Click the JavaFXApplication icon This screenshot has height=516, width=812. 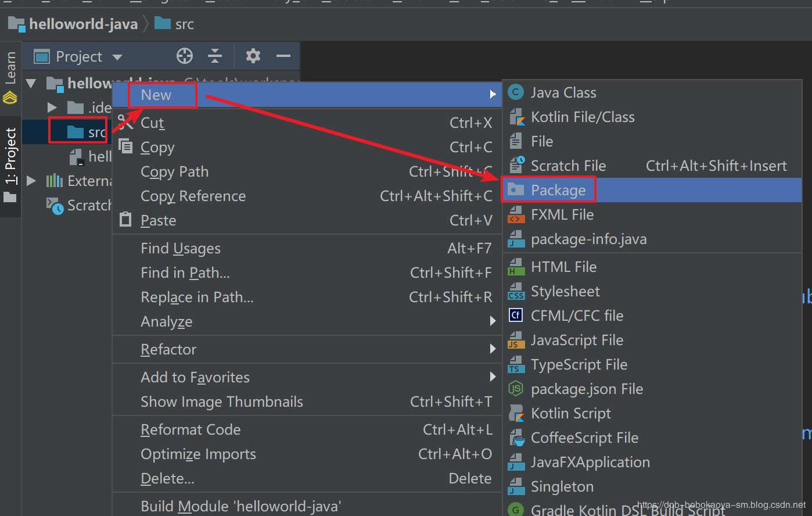point(516,462)
